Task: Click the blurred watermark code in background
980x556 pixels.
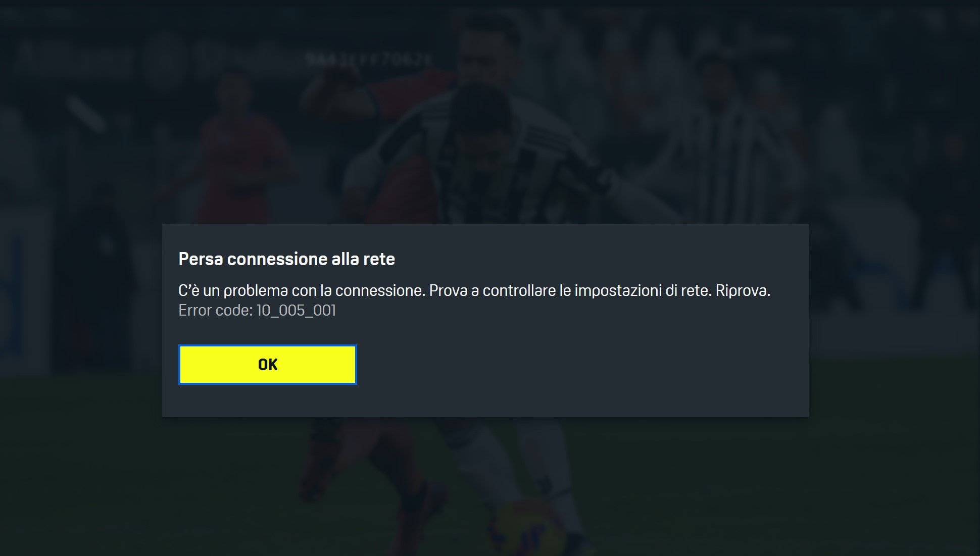Action: tap(369, 59)
